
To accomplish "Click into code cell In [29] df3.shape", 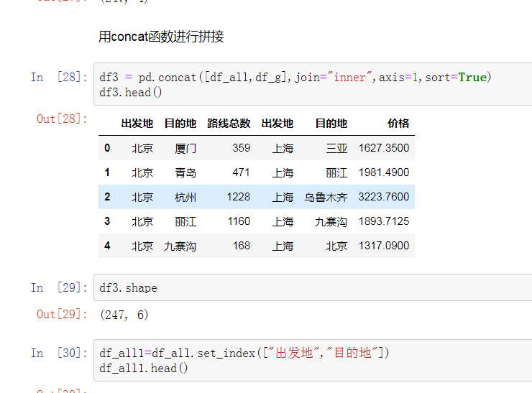I will click(x=313, y=287).
